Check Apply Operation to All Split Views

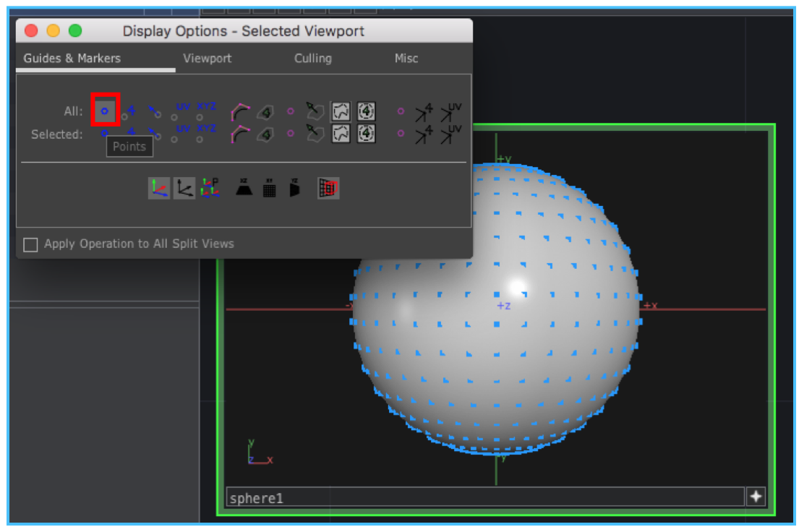point(30,244)
